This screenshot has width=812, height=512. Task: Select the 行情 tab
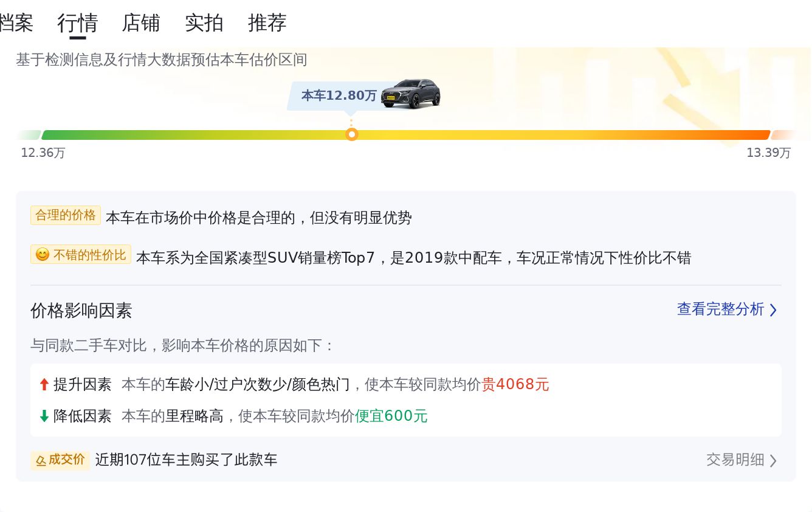pyautogui.click(x=78, y=23)
